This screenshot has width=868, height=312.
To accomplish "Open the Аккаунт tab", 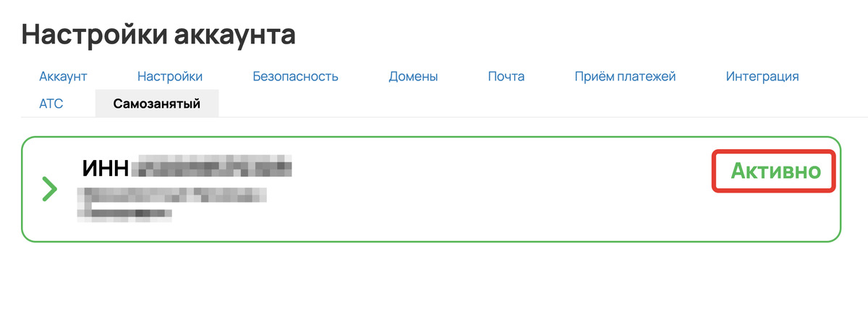I will pos(63,76).
